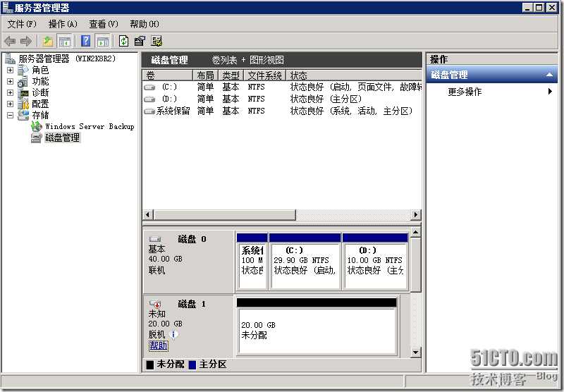Open the 文件(F) menu
564x392 pixels.
pos(22,24)
